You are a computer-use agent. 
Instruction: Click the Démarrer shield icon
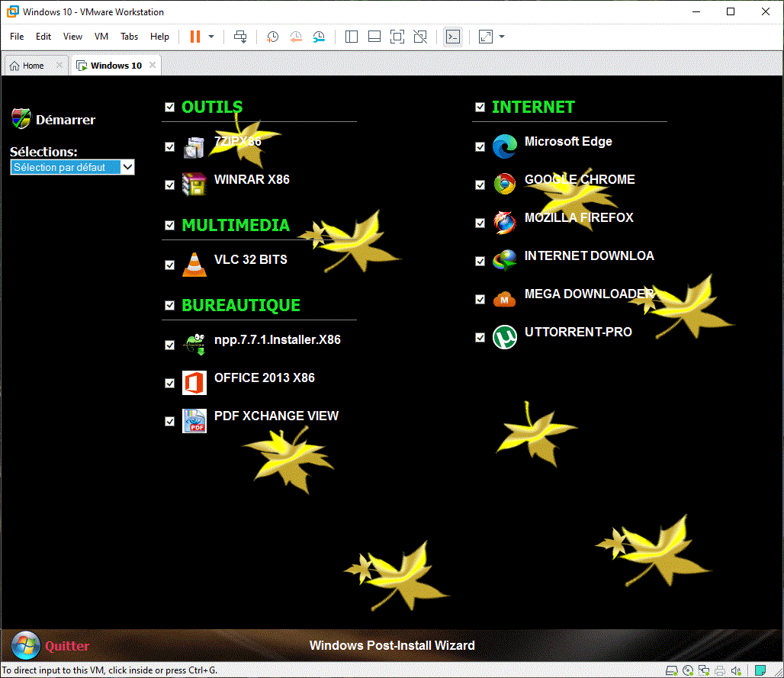21,119
